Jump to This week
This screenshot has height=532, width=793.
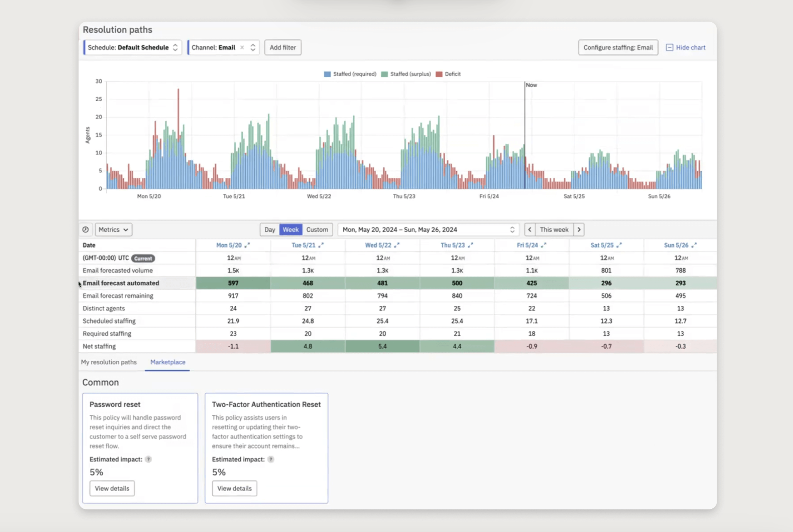[554, 230]
